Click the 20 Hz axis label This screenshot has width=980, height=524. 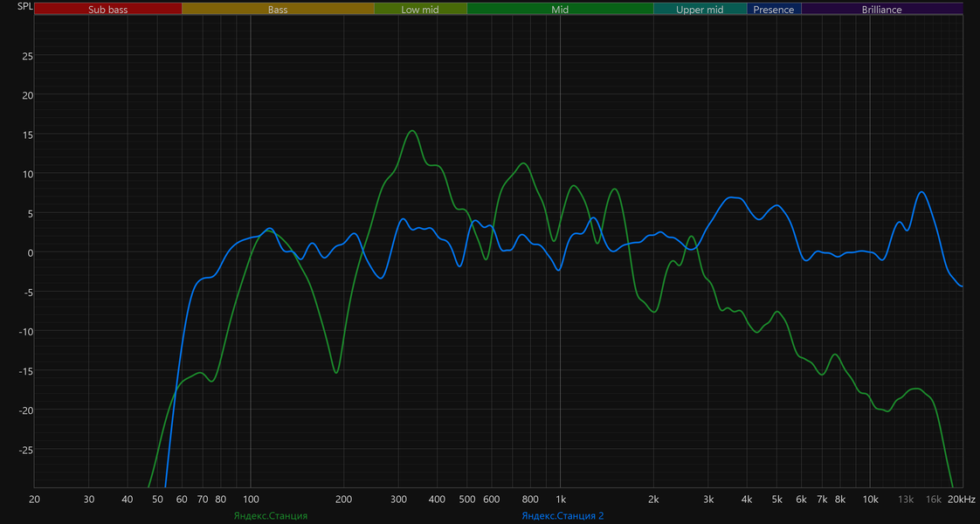[x=34, y=499]
